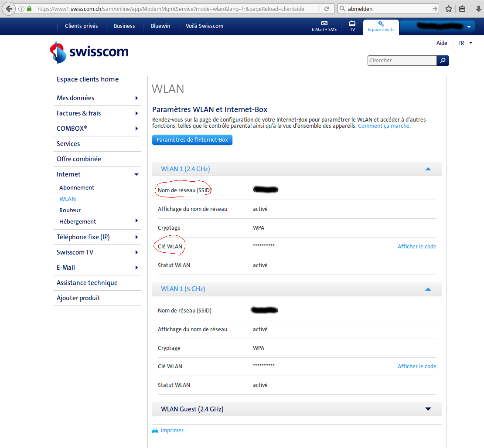Viewport: 484px width, 448px height.
Task: Expand the Hébergement submenu arrow
Action: tap(136, 221)
